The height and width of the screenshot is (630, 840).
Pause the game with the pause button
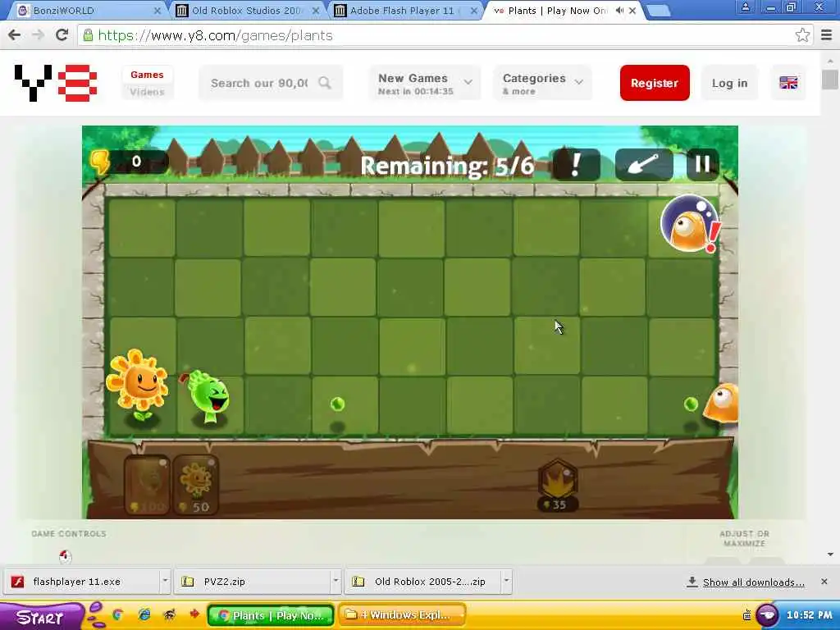tap(702, 164)
